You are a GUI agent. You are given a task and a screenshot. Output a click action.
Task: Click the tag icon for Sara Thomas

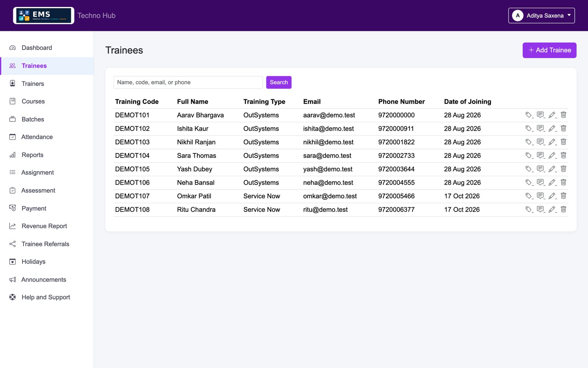point(528,155)
